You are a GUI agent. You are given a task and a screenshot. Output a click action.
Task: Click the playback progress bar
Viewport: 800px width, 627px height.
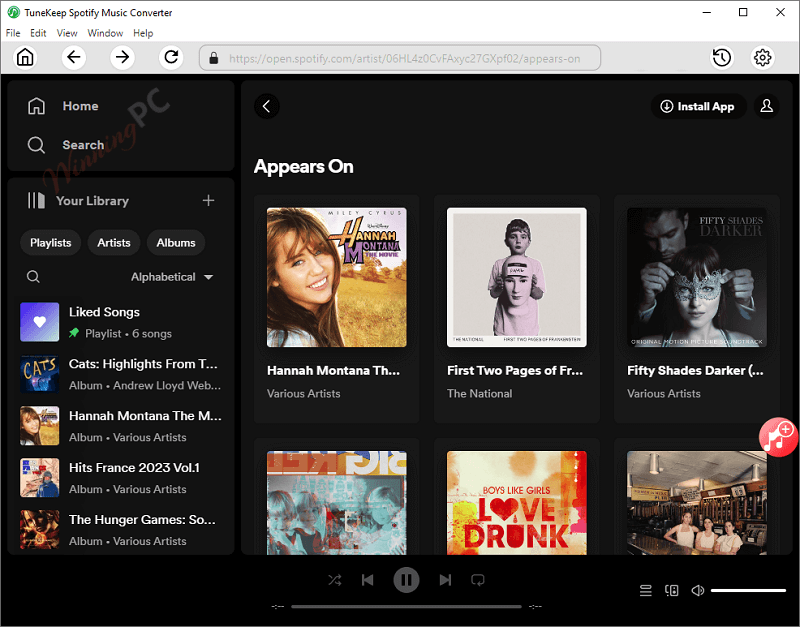(406, 607)
